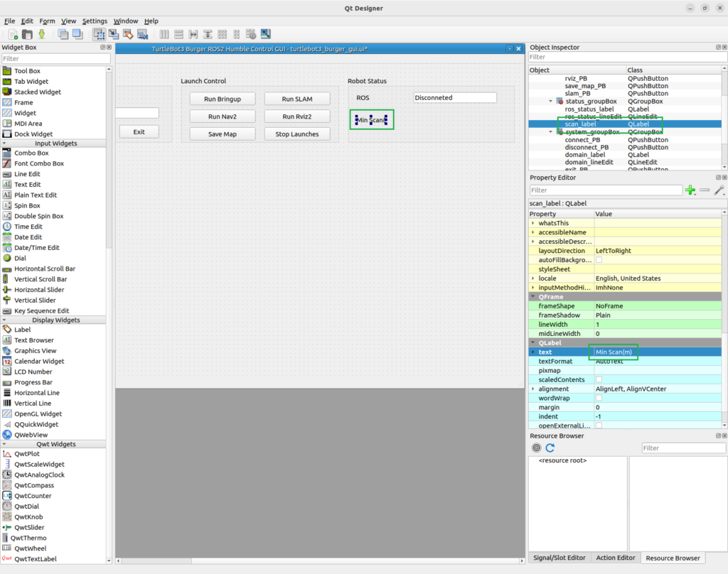Click the Run Nav2 button

[223, 117]
